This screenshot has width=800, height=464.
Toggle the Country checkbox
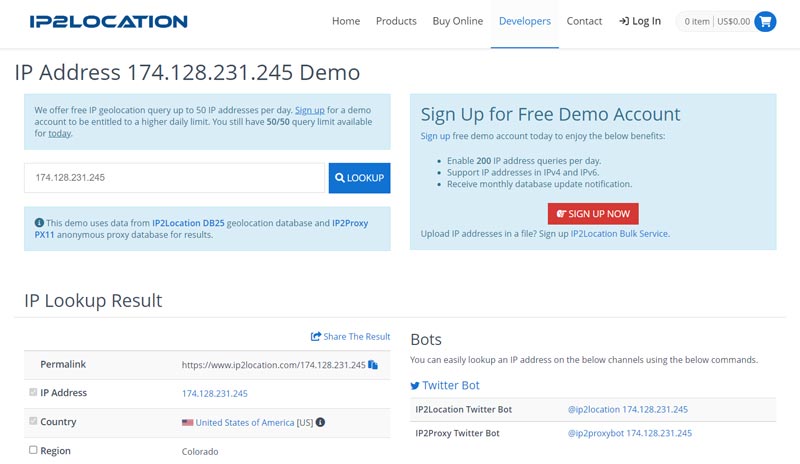(33, 421)
